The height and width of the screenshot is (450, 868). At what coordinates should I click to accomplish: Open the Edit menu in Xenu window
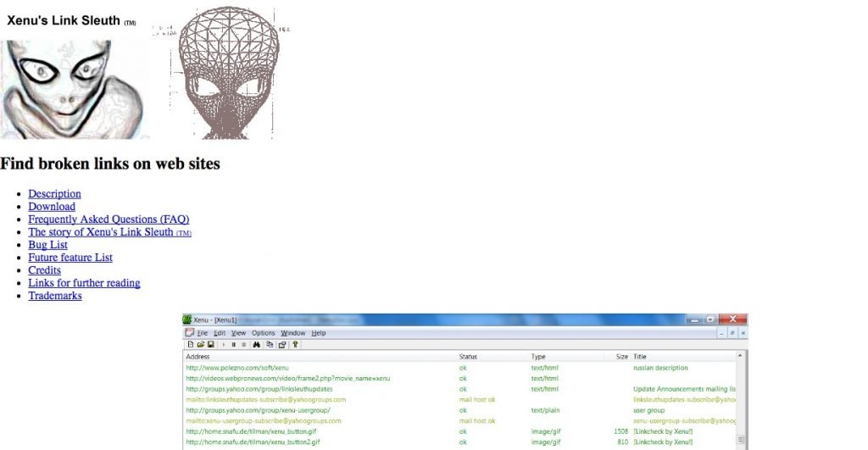coord(220,333)
